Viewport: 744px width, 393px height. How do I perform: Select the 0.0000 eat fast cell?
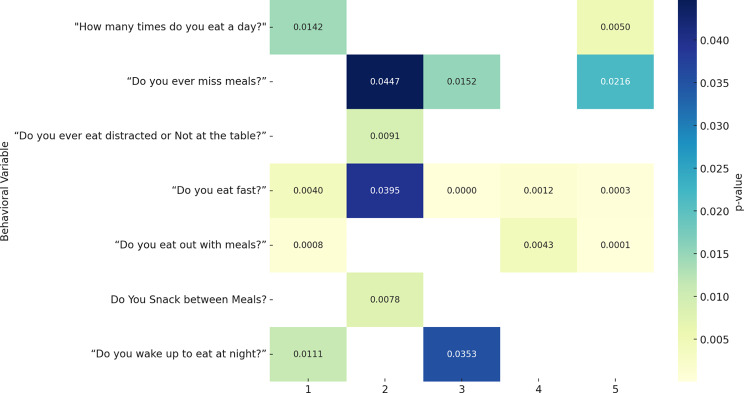462,191
